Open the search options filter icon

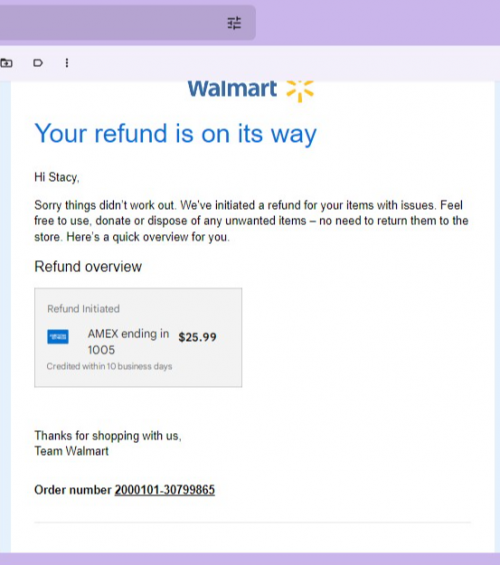(234, 23)
